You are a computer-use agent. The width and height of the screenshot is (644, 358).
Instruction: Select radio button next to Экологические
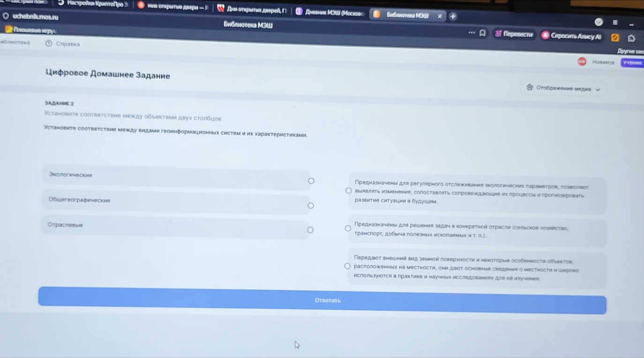311,181
